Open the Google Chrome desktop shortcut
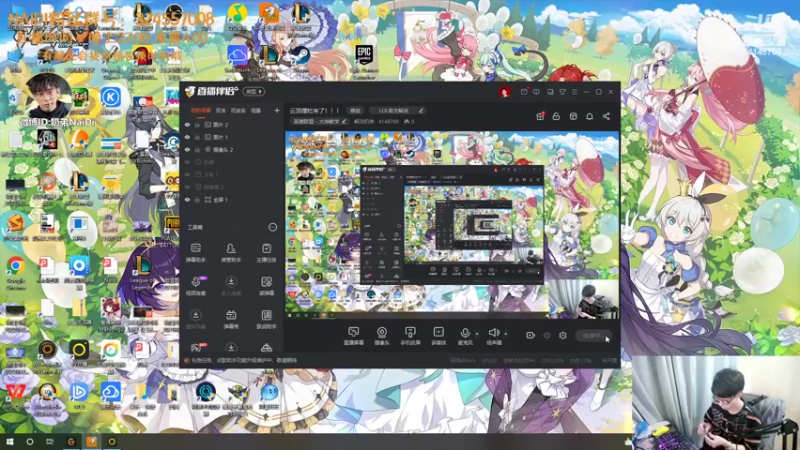This screenshot has width=800, height=450. [16, 273]
